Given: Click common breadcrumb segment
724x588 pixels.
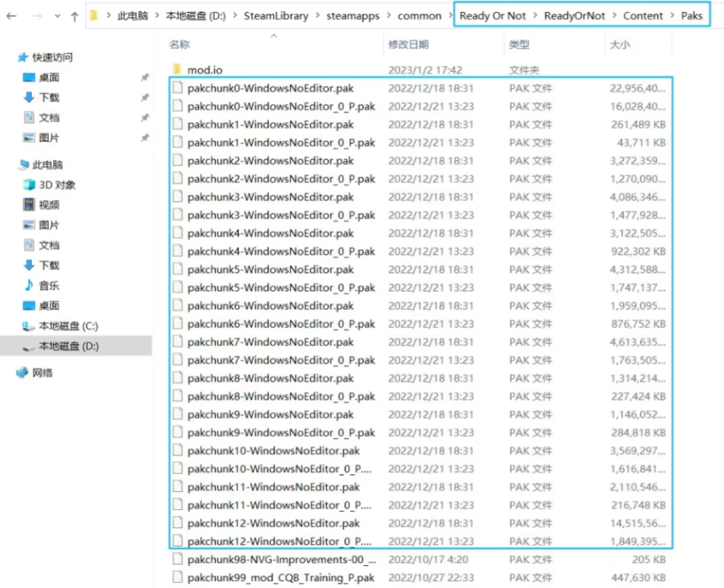Looking at the screenshot, I should tap(419, 16).
